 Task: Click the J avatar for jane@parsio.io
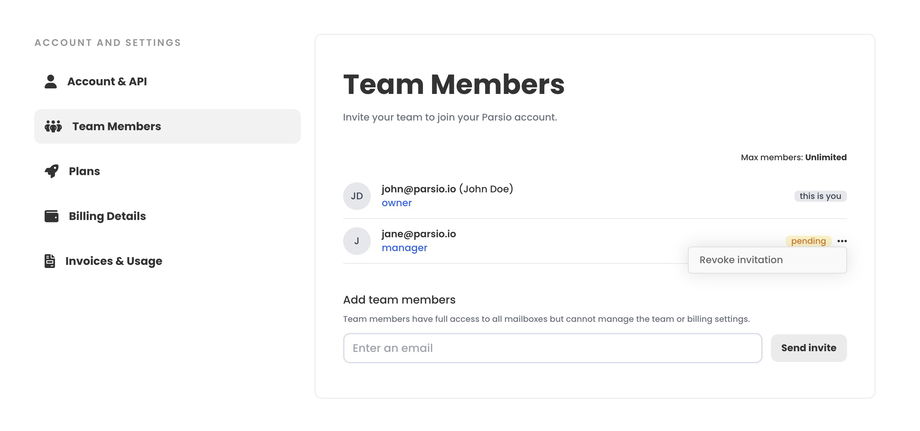click(x=357, y=241)
